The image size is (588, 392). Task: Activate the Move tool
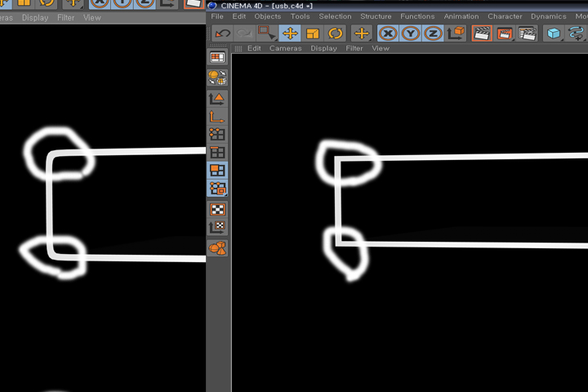tap(290, 33)
